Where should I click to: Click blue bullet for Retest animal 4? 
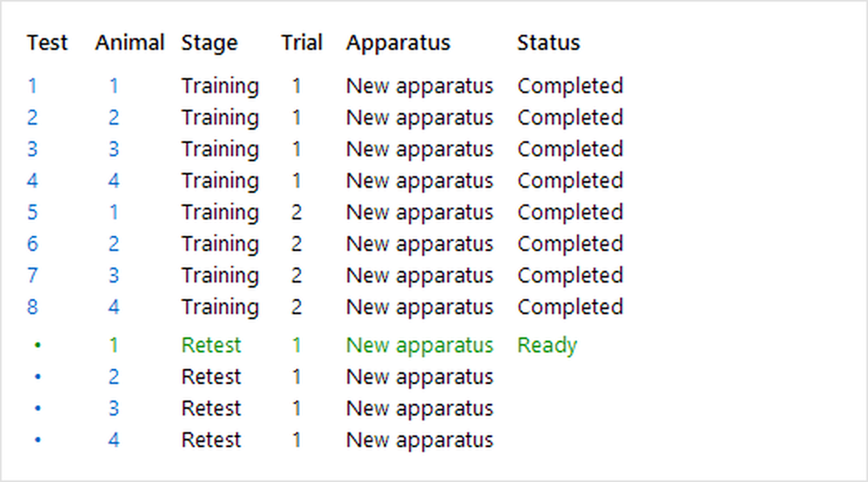click(37, 440)
